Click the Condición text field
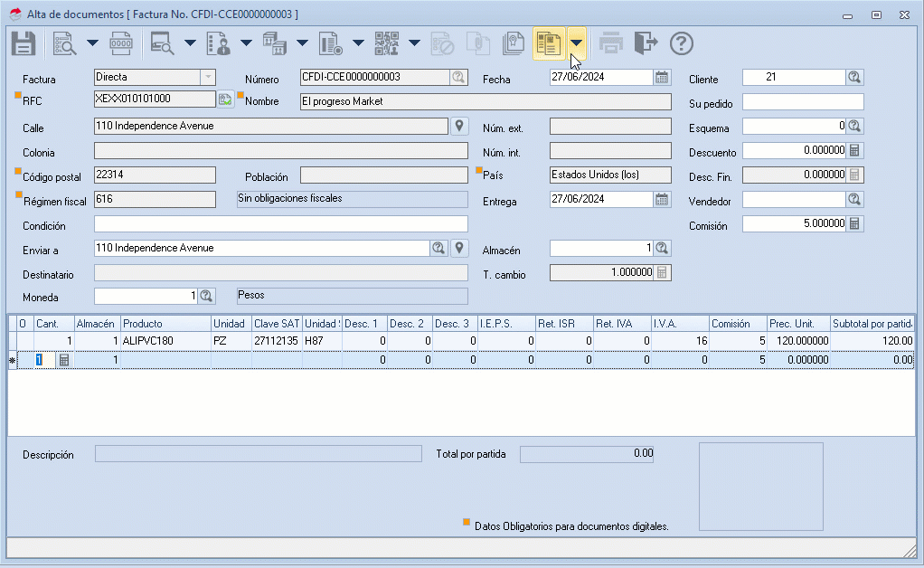The height and width of the screenshot is (568, 924). (280, 223)
